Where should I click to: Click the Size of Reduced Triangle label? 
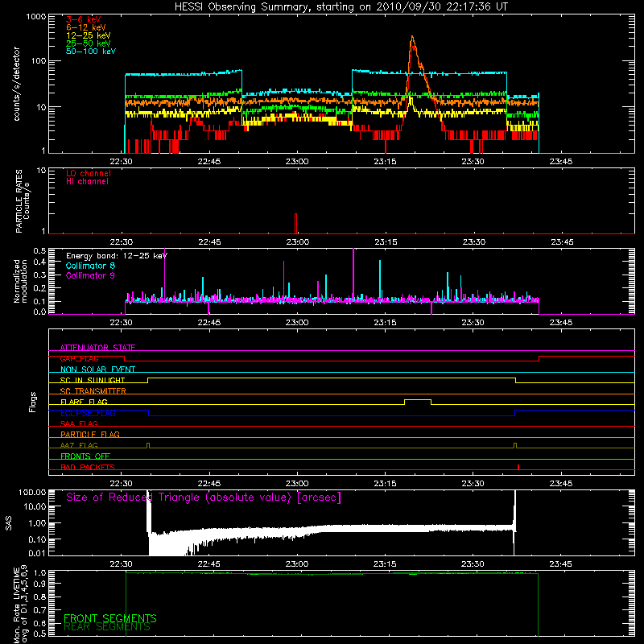204,497
